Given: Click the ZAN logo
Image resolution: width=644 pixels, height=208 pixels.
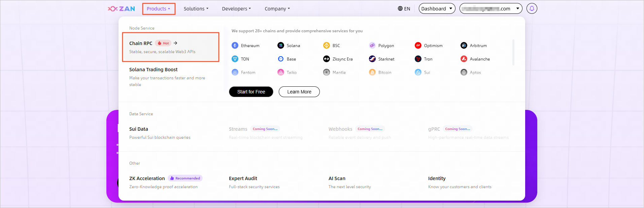Looking at the screenshot, I should pyautogui.click(x=121, y=9).
